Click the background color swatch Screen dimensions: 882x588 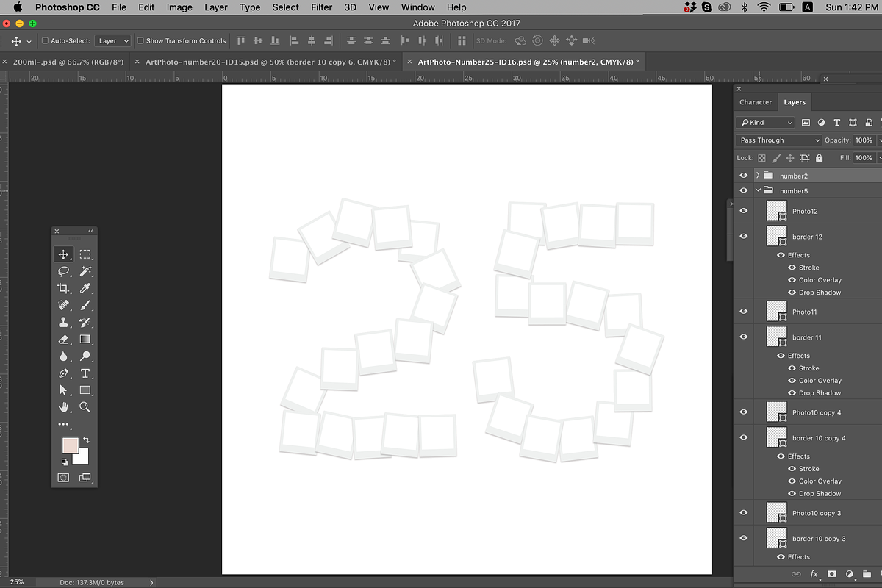pyautogui.click(x=82, y=458)
